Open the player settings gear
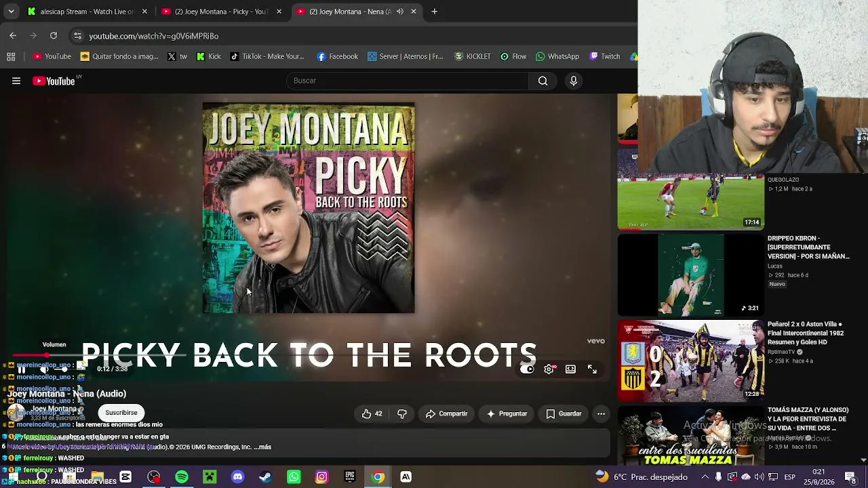868x488 pixels. (x=549, y=369)
